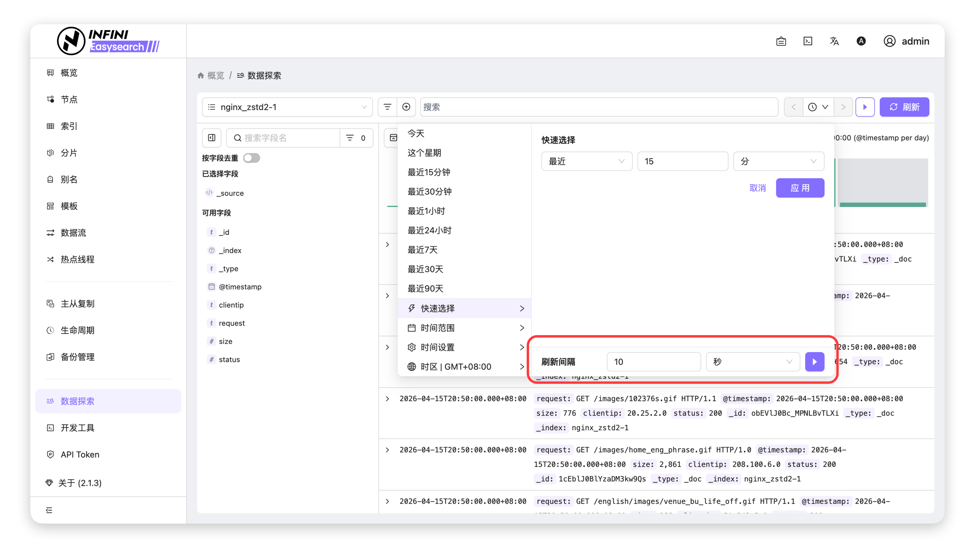Select 最近24小时 from time list

pyautogui.click(x=429, y=230)
